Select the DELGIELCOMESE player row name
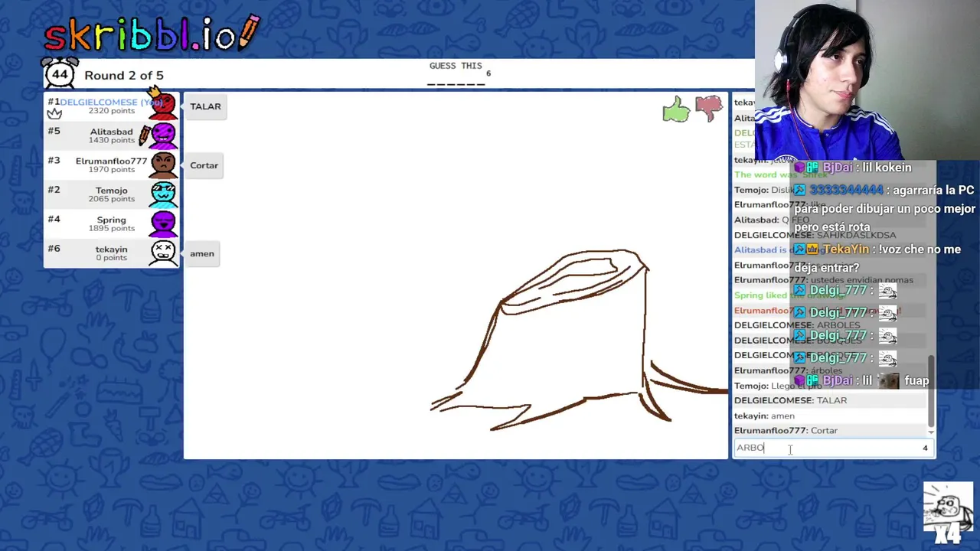The height and width of the screenshot is (551, 980). click(x=110, y=102)
